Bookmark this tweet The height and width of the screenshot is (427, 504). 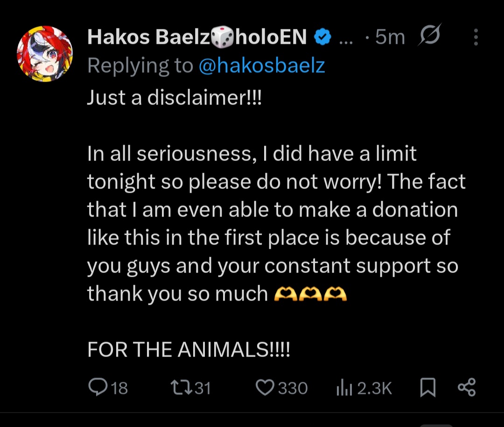tap(428, 387)
